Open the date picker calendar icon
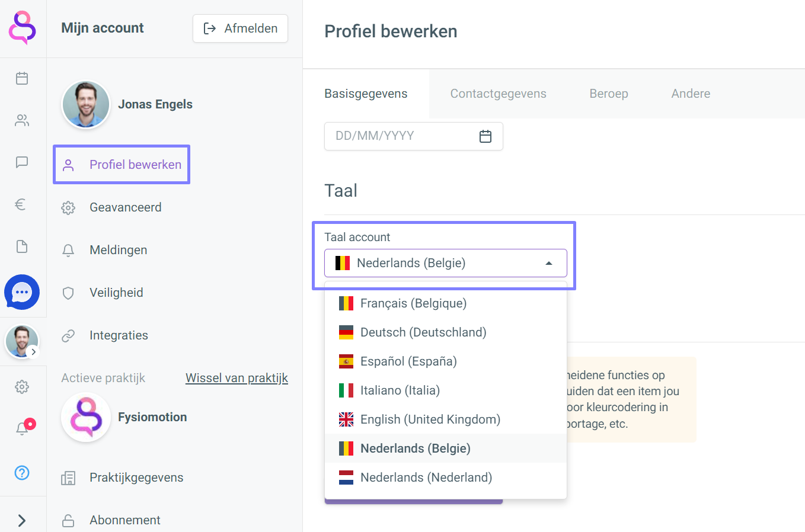Image resolution: width=805 pixels, height=532 pixels. [485, 136]
